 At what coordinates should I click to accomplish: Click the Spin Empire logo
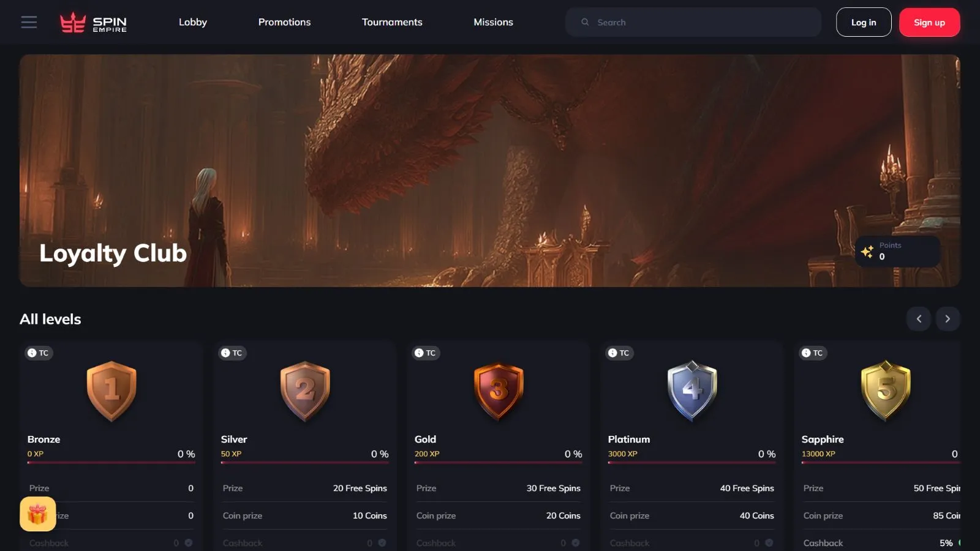click(x=94, y=23)
